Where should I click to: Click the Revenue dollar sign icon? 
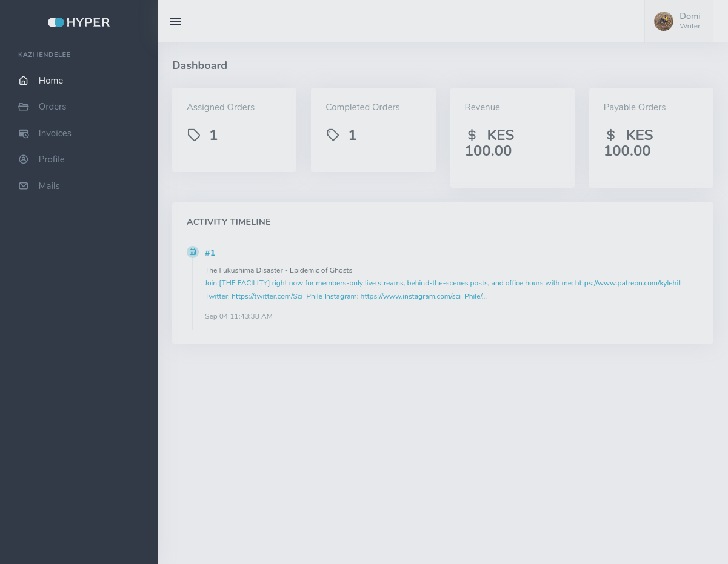click(x=472, y=135)
